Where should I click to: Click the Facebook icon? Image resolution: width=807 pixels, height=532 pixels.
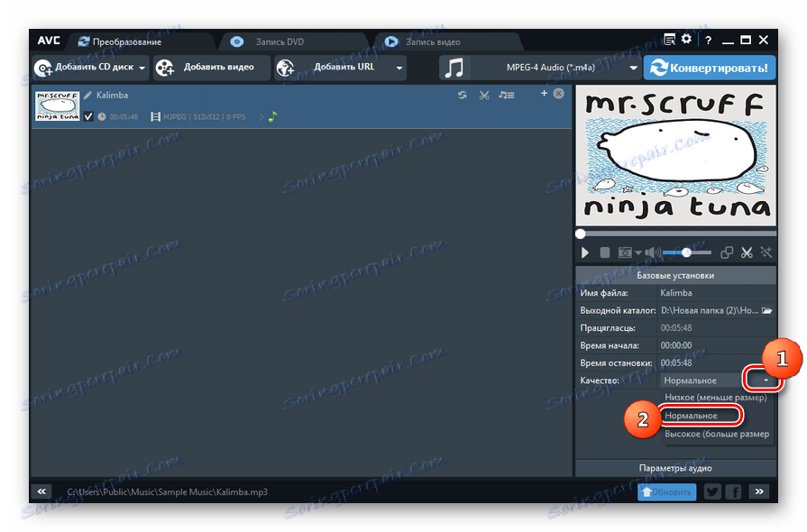(733, 491)
